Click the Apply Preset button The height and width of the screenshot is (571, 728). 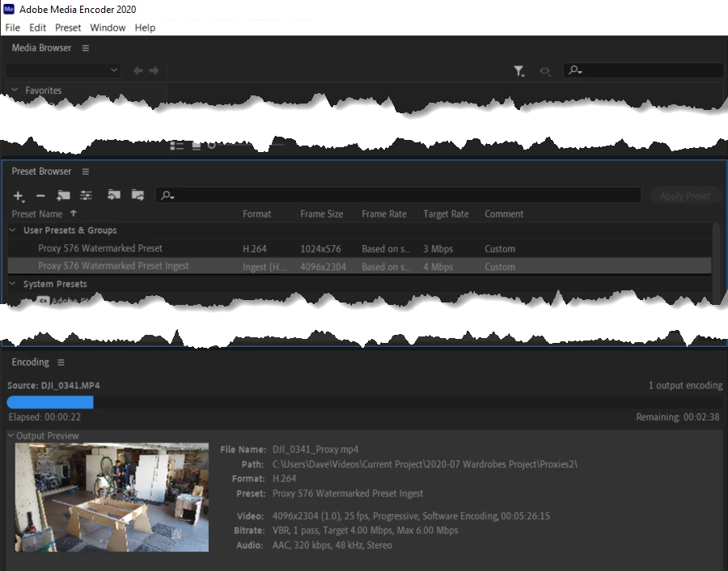[x=685, y=196]
